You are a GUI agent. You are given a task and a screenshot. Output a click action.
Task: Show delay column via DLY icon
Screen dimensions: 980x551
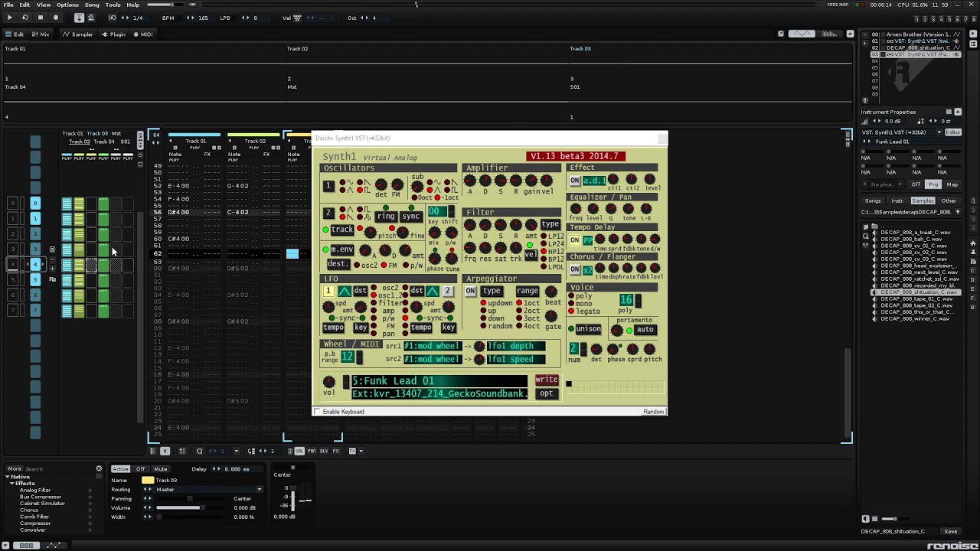coord(324,451)
